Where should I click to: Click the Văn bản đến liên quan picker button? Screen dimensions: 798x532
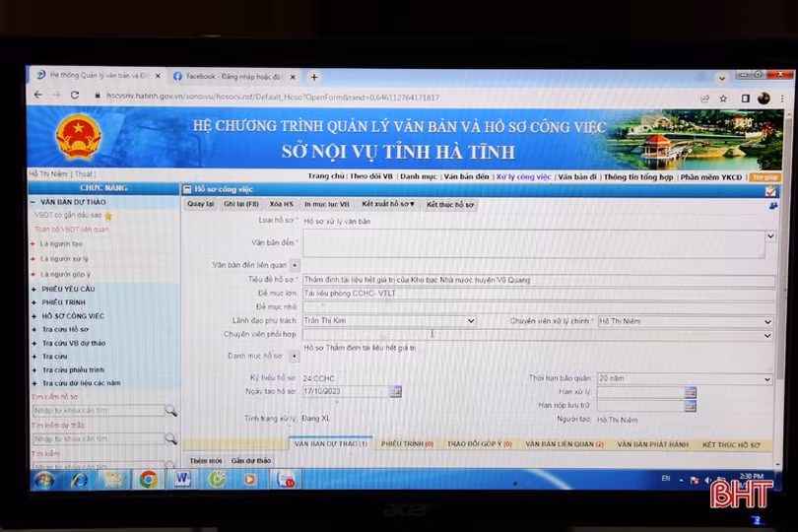[295, 265]
